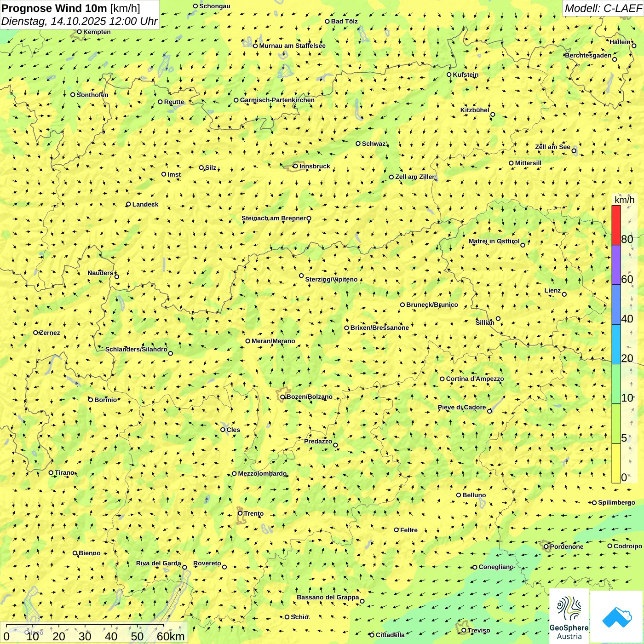Click the 'Bienno' label

coord(89,553)
